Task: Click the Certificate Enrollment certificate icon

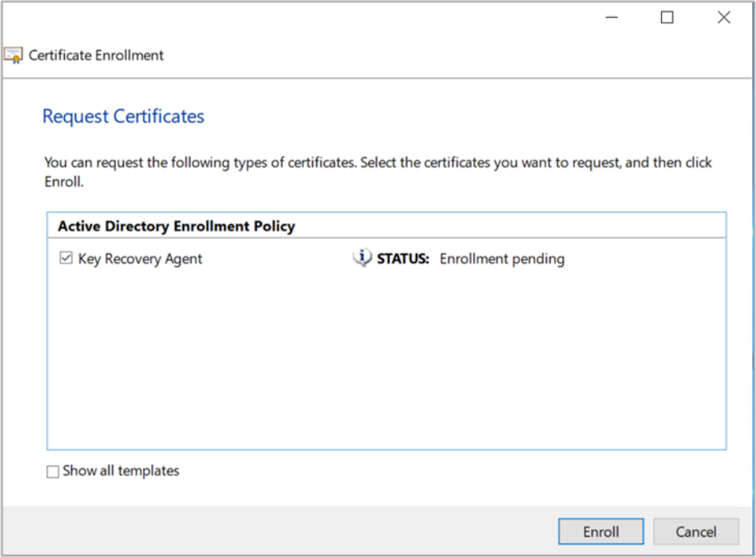Action: click(13, 56)
